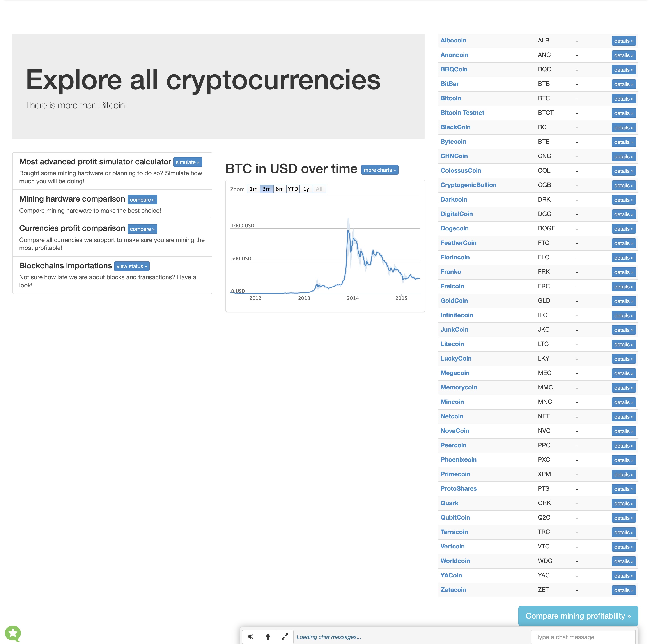Viewport: 652px width, 644px height.
Task: Mute chat sound with the speaker icon
Action: 250,637
